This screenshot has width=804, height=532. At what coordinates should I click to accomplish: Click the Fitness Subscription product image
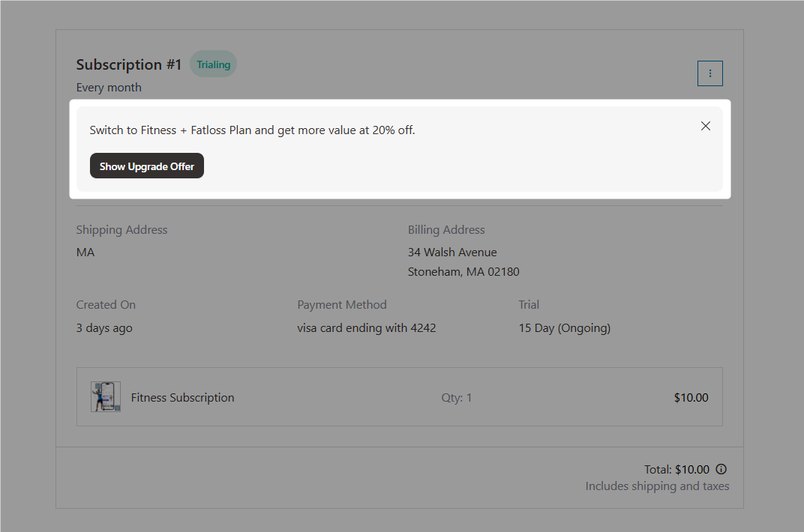coord(105,396)
